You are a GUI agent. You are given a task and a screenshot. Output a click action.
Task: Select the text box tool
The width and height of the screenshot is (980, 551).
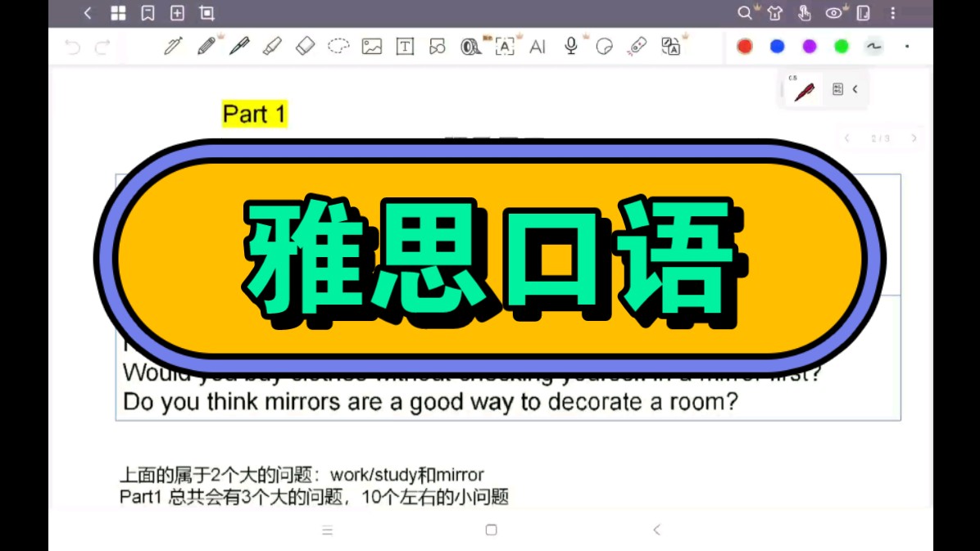coord(405,46)
